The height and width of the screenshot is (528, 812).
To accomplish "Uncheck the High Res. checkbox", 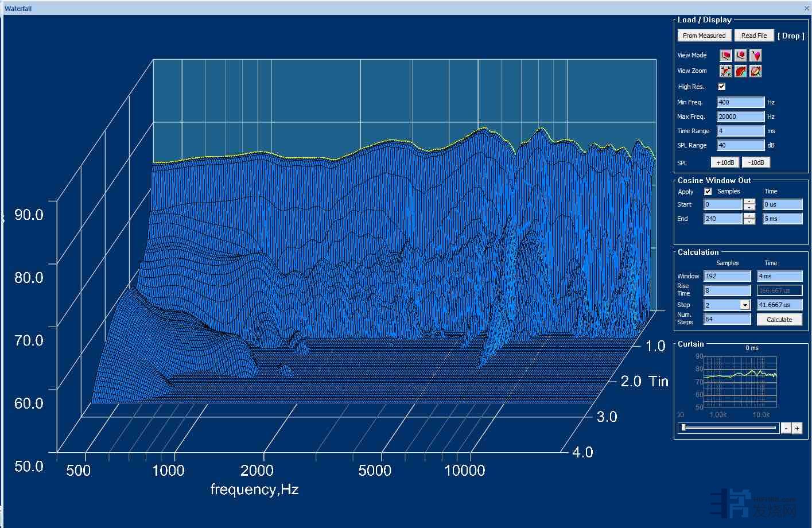I will (x=721, y=87).
